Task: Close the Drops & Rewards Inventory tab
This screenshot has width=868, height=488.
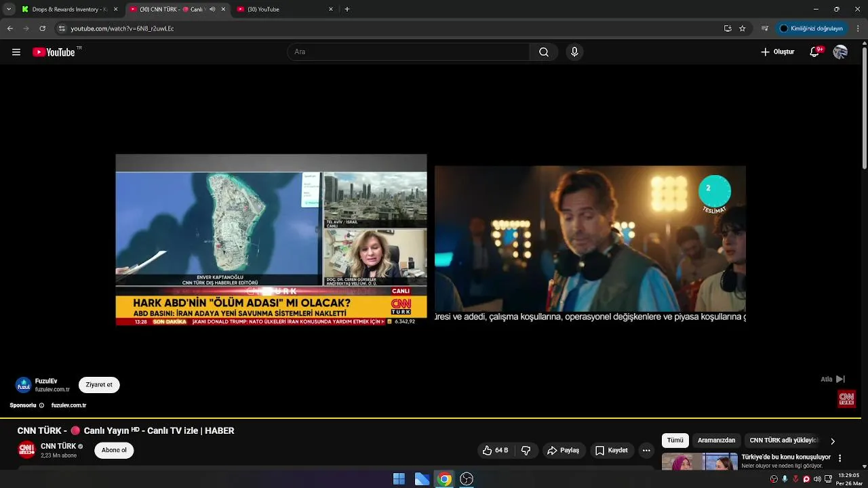Action: pos(115,9)
